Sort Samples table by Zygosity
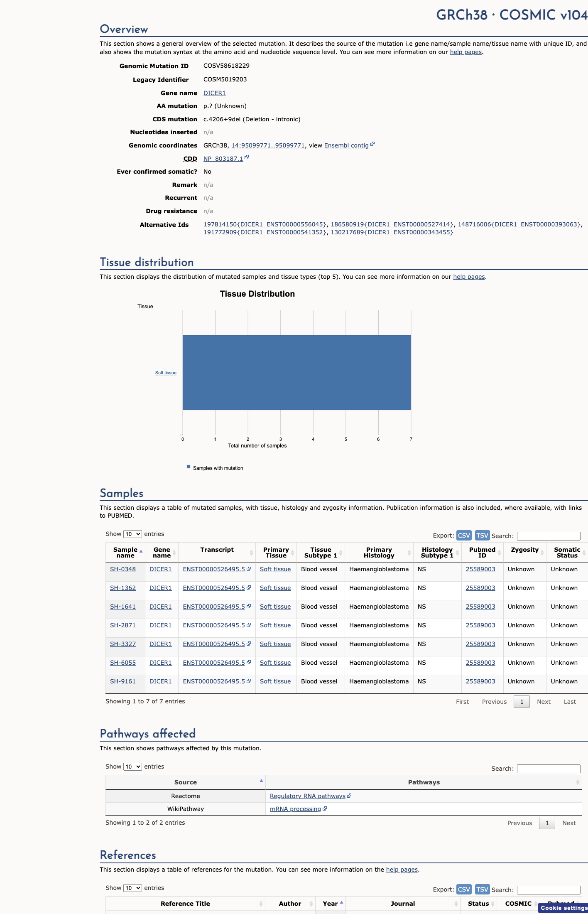Viewport: 588px width, 914px height. click(524, 553)
